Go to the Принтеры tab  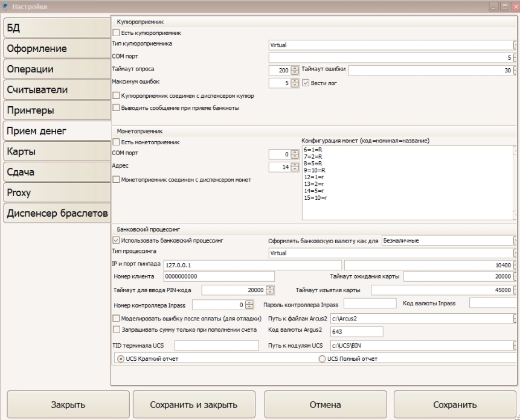pyautogui.click(x=57, y=110)
